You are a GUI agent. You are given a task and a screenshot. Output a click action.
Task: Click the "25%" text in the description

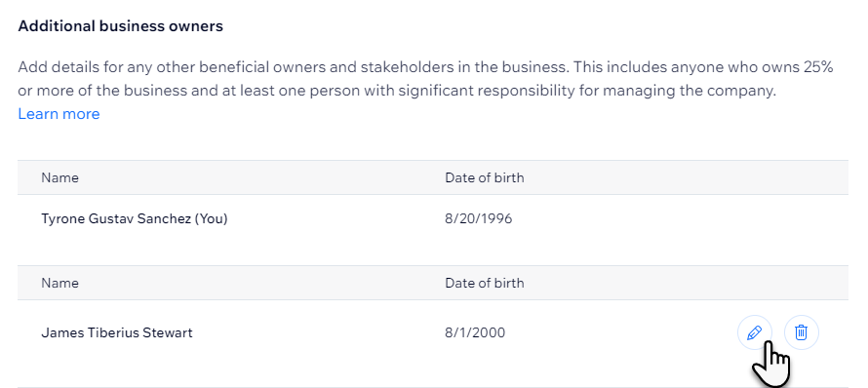click(x=818, y=67)
